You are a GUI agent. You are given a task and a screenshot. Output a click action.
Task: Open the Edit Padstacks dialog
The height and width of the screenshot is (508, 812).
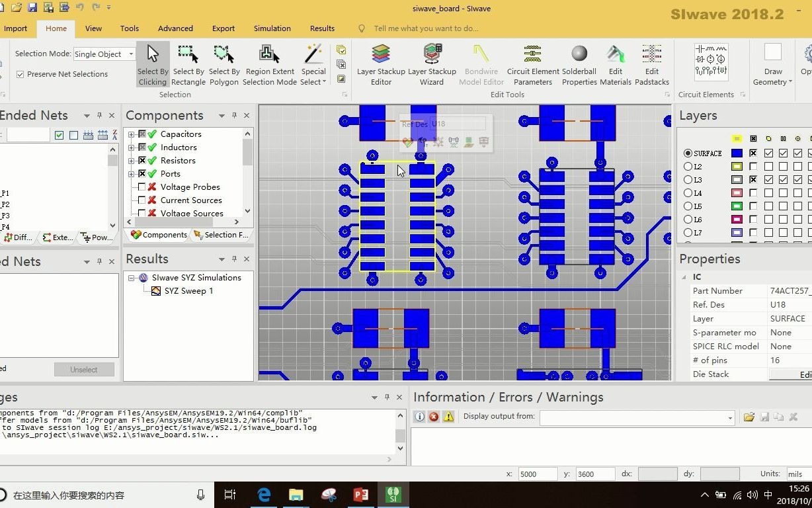652,65
